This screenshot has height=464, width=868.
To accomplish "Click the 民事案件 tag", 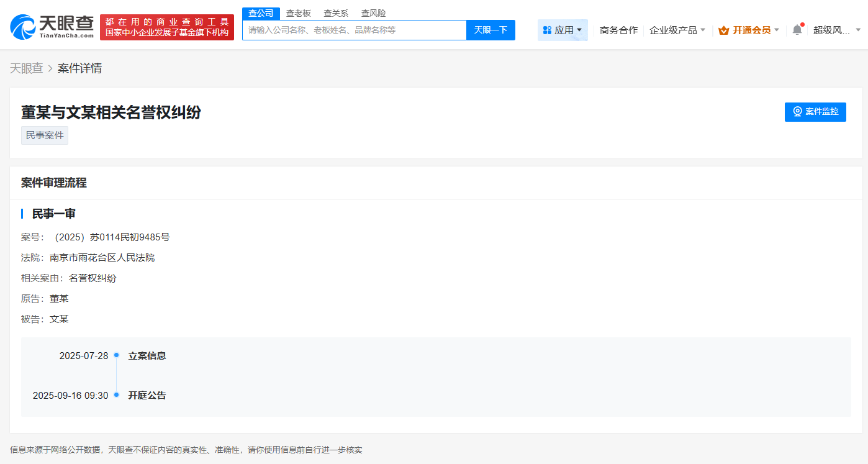I will point(44,135).
